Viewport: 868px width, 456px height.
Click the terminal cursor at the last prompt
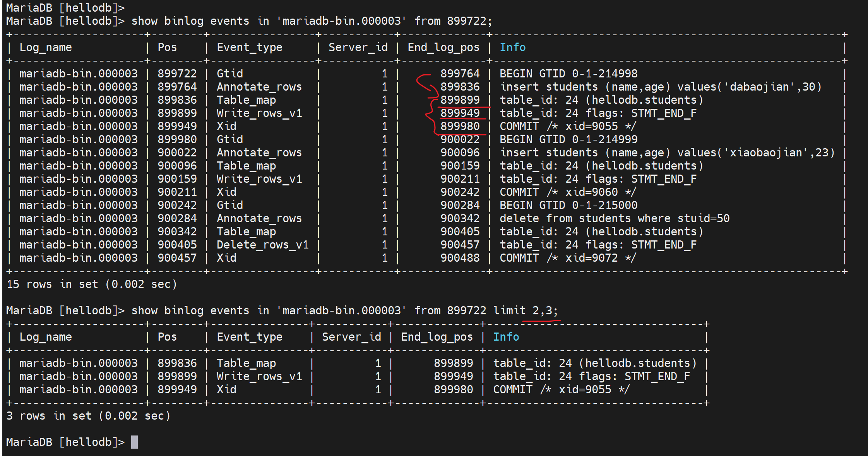134,442
